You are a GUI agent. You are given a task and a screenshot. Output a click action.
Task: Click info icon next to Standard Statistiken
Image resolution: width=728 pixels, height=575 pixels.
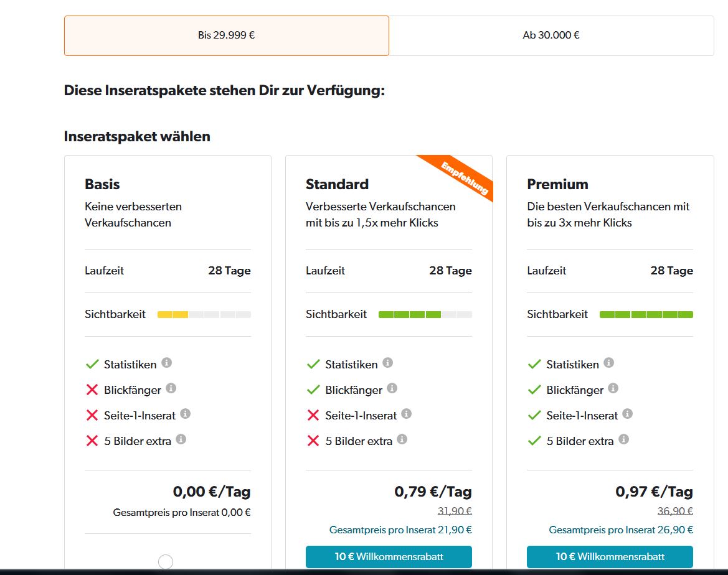click(x=388, y=363)
